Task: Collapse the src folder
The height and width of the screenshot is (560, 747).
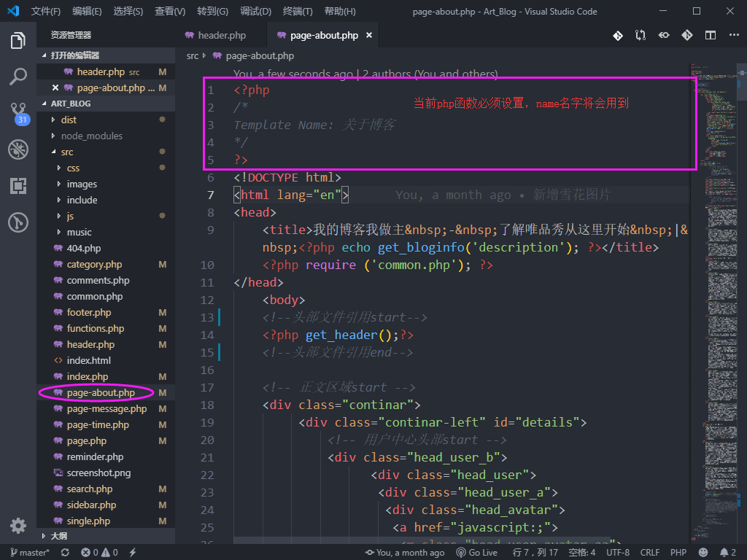Action: (67, 152)
